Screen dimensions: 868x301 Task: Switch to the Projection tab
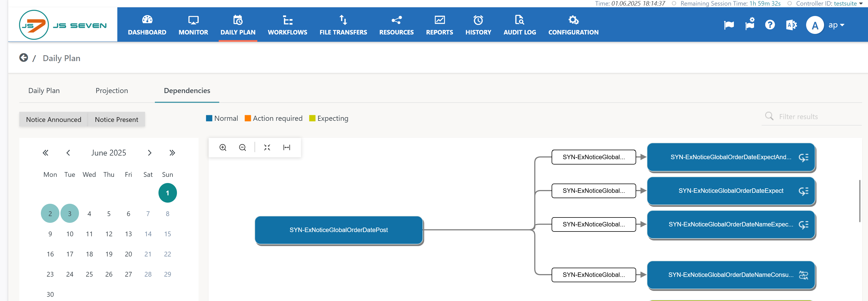pyautogui.click(x=111, y=91)
